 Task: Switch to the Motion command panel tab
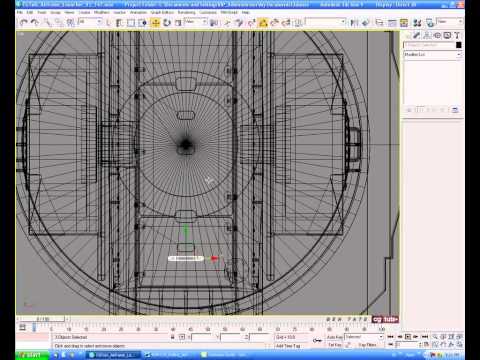click(x=437, y=35)
